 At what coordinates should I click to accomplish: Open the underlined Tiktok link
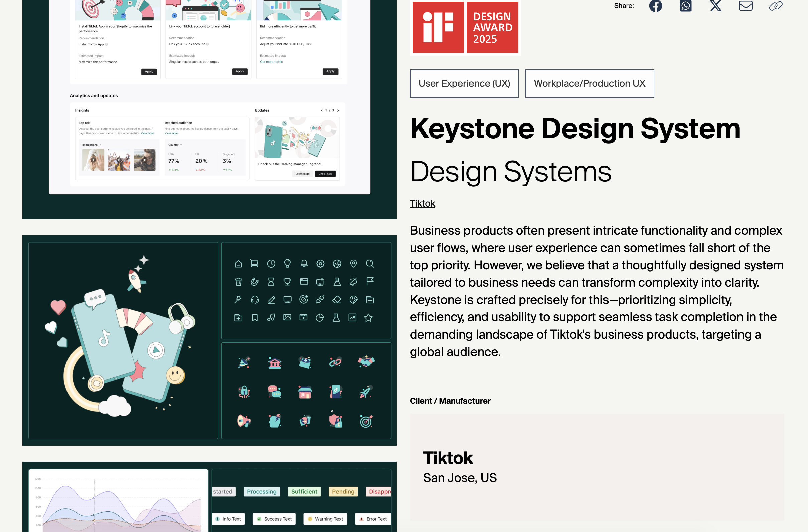coord(422,203)
